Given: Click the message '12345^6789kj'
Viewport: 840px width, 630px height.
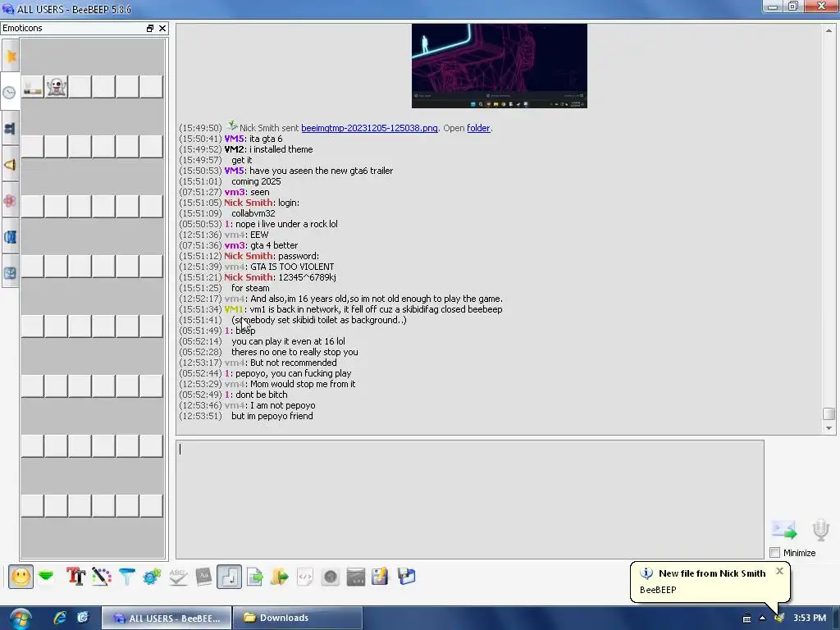Looking at the screenshot, I should 307,277.
